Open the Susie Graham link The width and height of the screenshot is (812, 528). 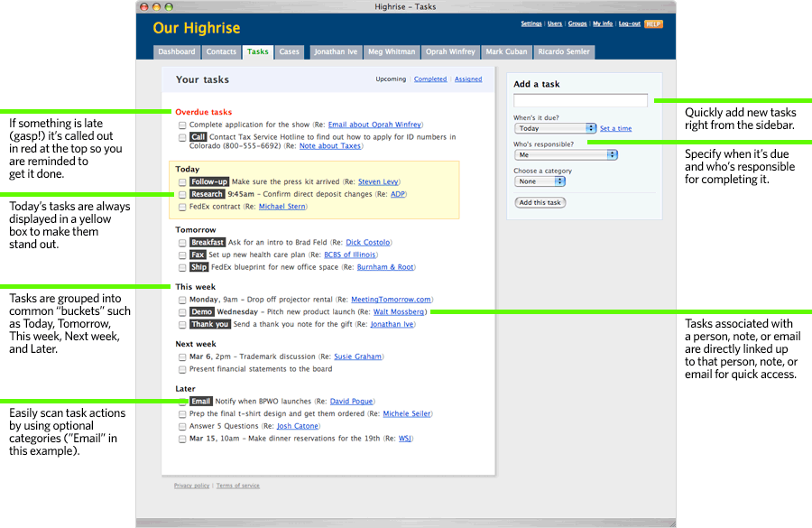[x=358, y=357]
